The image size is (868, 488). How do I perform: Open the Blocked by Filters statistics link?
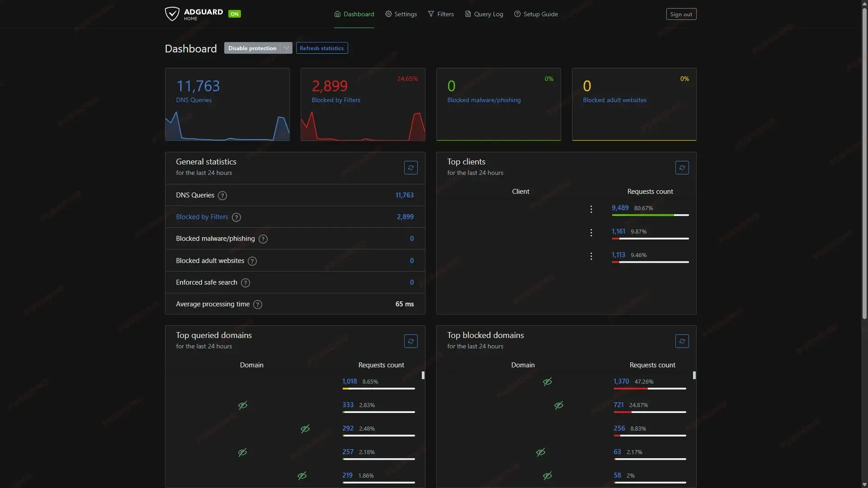pos(202,217)
